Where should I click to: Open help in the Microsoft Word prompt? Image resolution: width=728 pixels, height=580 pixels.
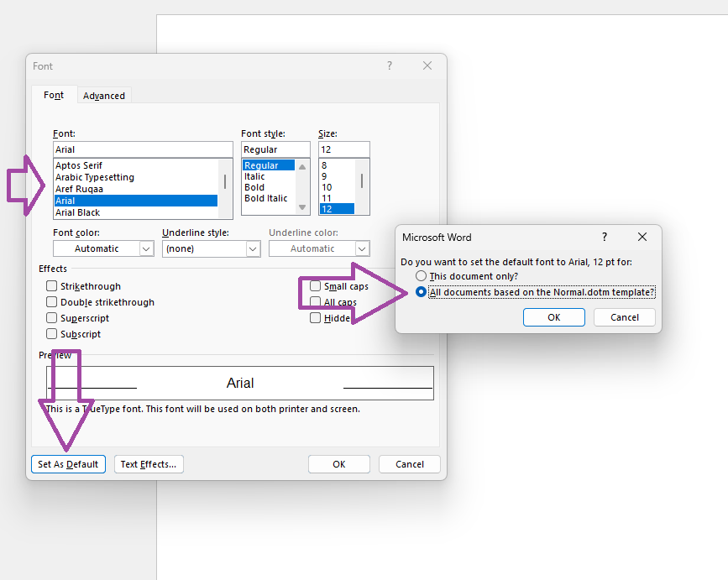click(604, 237)
